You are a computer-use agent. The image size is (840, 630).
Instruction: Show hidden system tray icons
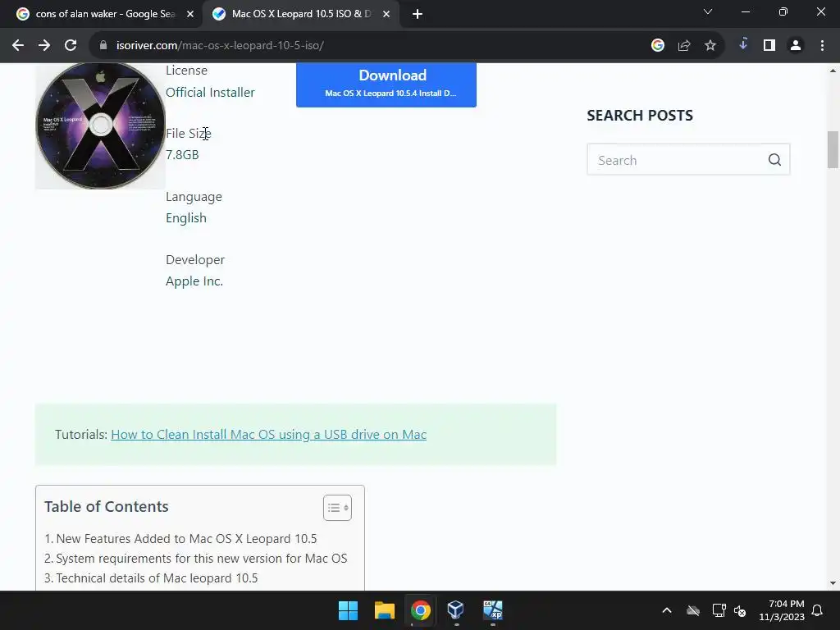pos(667,610)
